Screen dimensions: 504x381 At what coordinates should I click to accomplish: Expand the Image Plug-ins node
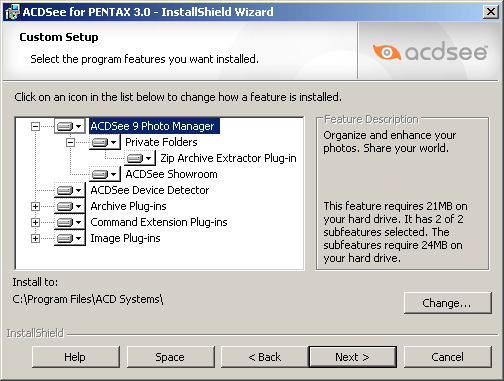coord(35,238)
